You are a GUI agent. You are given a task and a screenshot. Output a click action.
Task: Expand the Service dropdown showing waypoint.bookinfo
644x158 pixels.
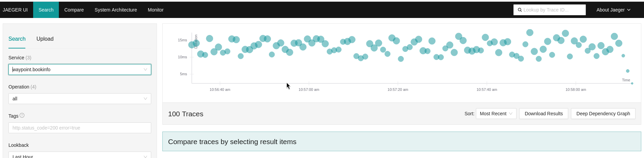(x=79, y=70)
